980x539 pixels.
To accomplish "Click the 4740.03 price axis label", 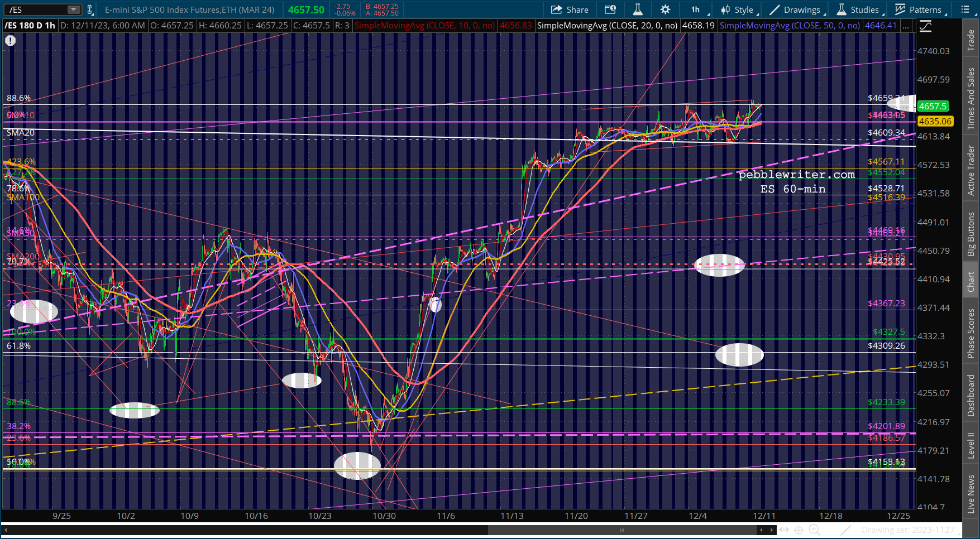I will (x=934, y=51).
